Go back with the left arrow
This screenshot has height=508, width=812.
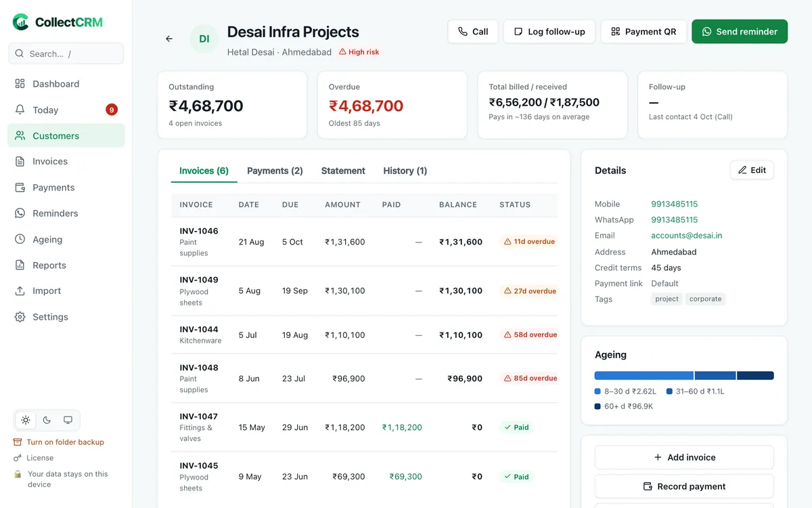[x=169, y=39]
